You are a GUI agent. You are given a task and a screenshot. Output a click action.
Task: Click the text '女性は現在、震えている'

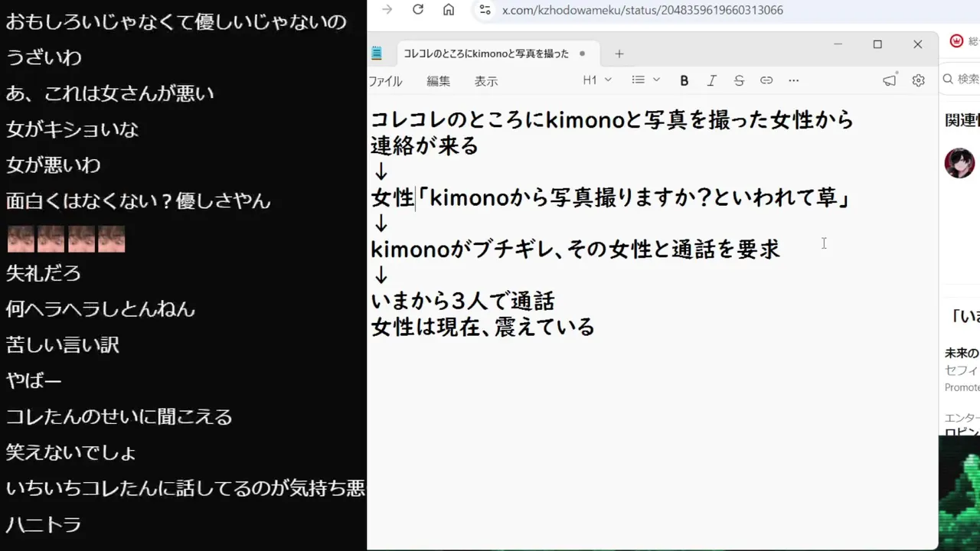pos(482,327)
